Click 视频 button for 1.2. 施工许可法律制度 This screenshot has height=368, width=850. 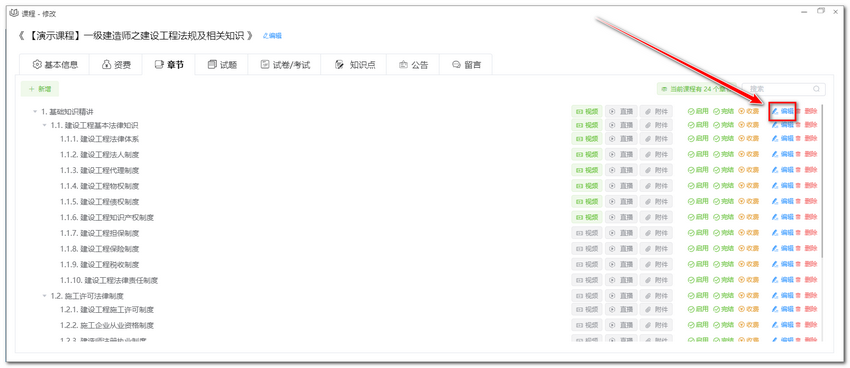(x=587, y=296)
